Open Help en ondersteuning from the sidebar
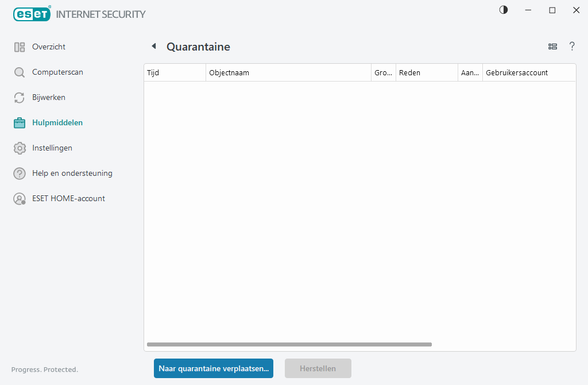Image resolution: width=588 pixels, height=385 pixels. (x=71, y=173)
